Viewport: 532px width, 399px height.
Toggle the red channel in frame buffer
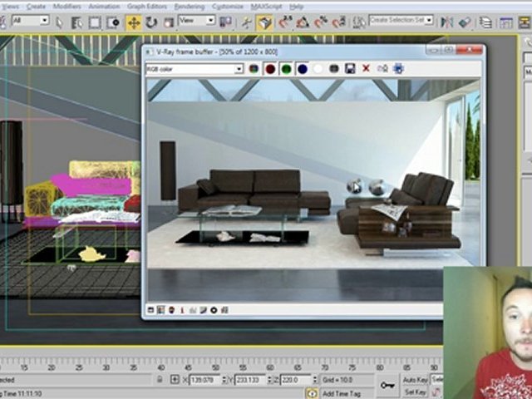coord(270,68)
